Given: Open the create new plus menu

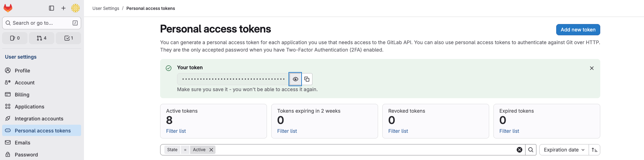Looking at the screenshot, I should click(x=63, y=8).
